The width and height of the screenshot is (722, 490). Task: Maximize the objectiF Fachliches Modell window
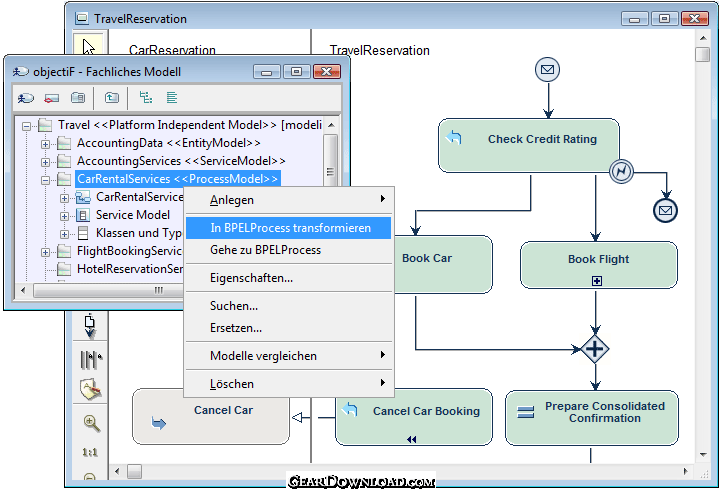click(x=296, y=71)
